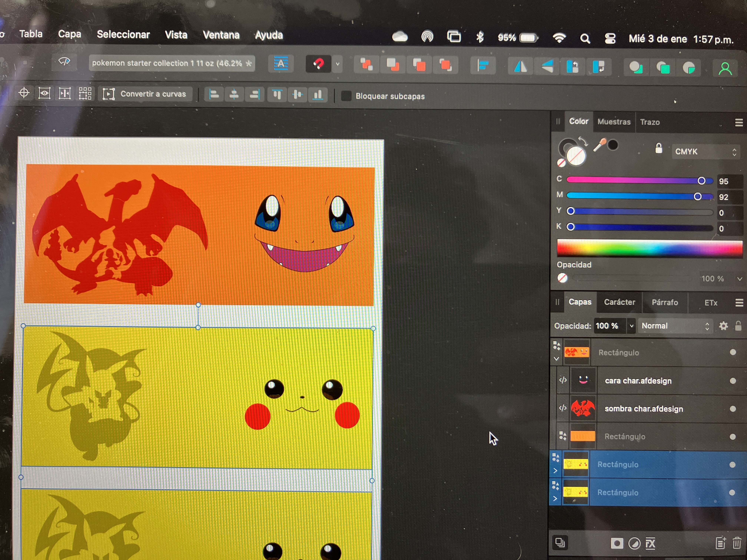
Task: Click the move forward one arrange icon
Action: click(x=419, y=65)
